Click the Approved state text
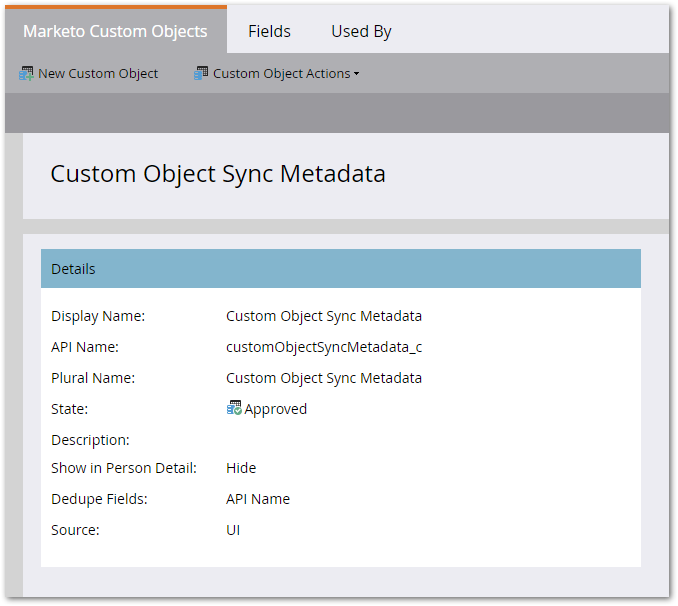 (276, 409)
